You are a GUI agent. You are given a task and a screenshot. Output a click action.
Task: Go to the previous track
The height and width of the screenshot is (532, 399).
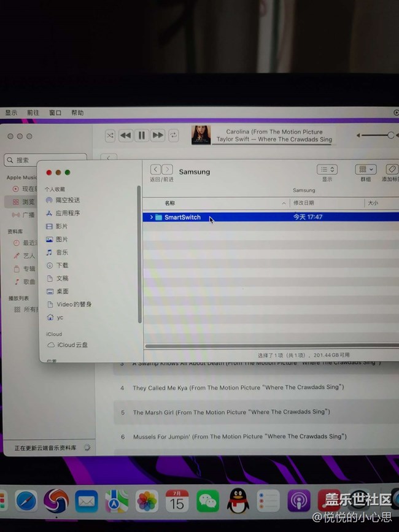click(x=126, y=136)
